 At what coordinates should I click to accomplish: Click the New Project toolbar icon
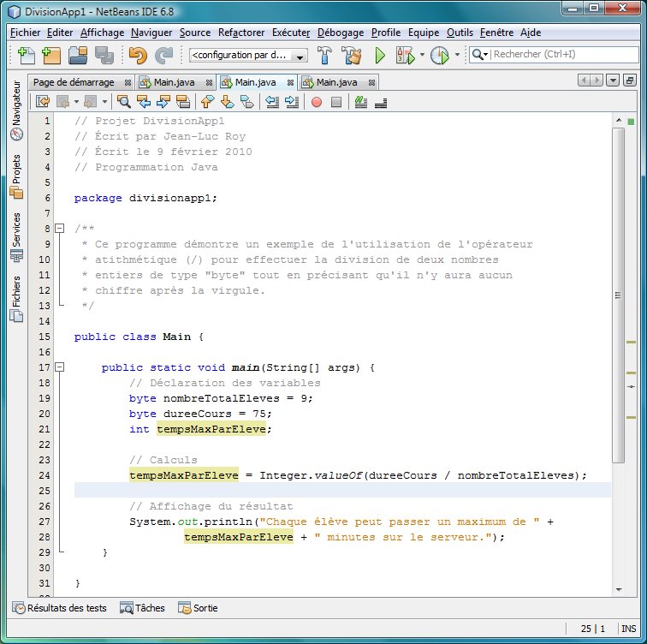point(50,55)
